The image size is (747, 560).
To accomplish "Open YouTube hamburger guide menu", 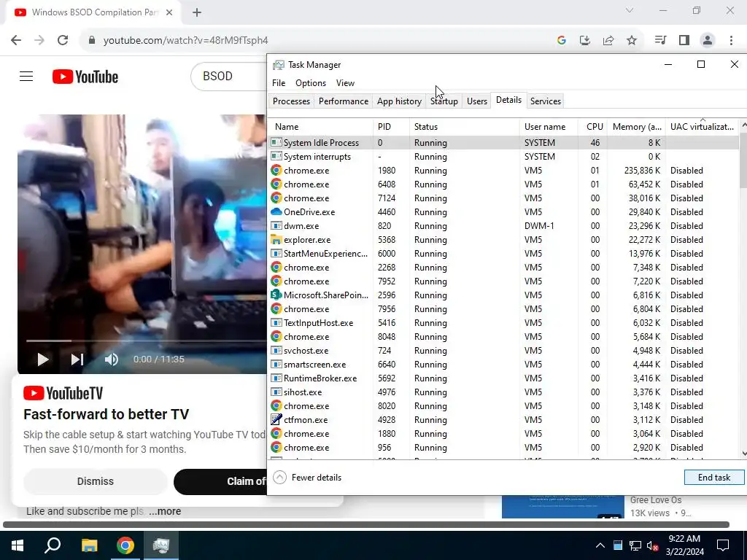I will coord(26,76).
